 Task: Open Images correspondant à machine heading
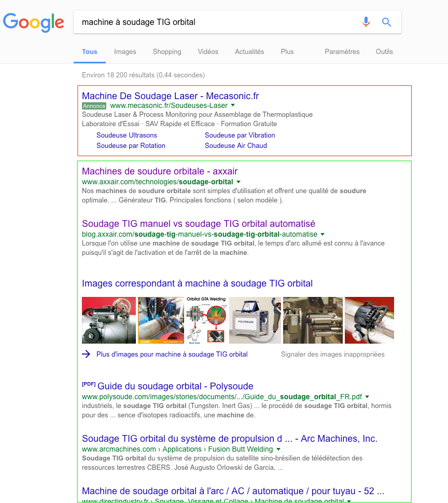[197, 283]
